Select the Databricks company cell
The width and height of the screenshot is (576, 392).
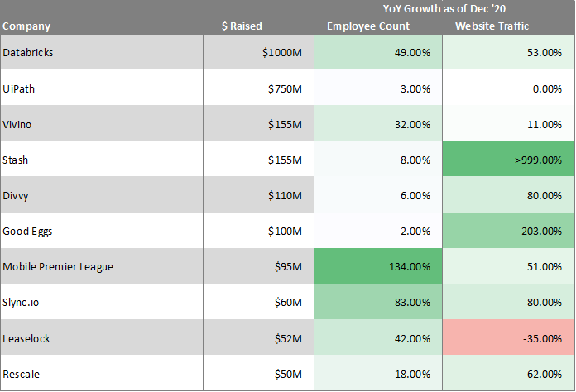coord(102,52)
